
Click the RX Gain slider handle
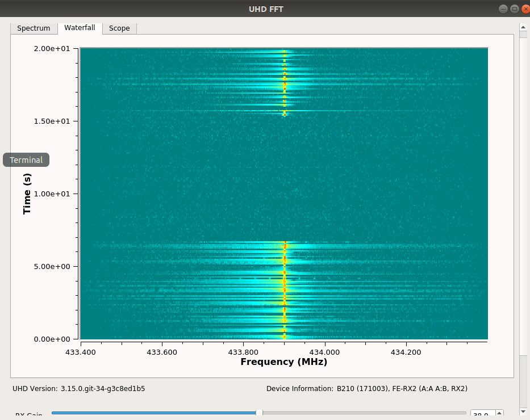click(259, 413)
